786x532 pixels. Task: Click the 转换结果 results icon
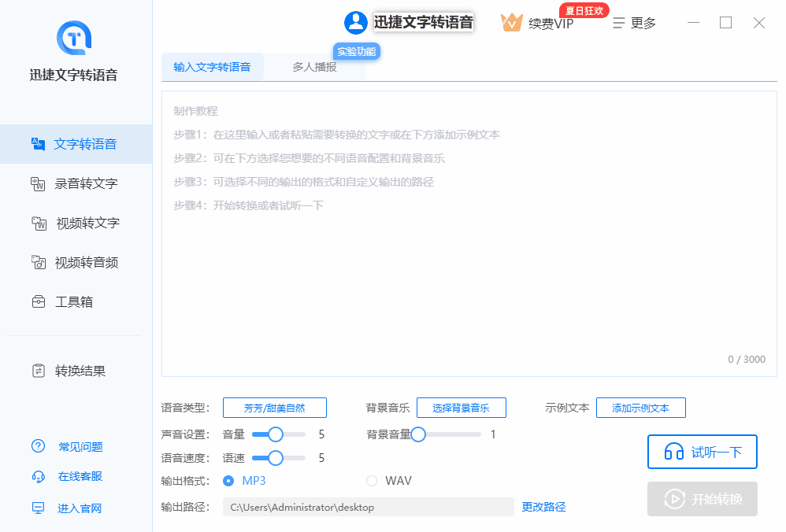(x=39, y=371)
